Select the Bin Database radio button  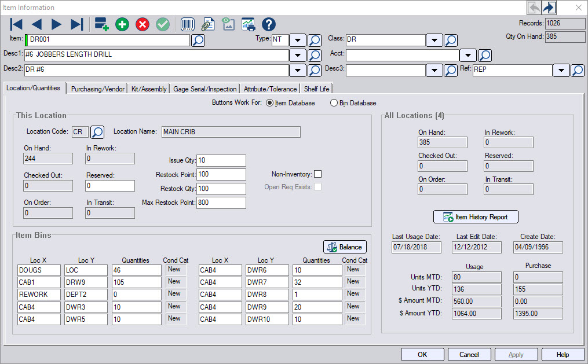(x=334, y=103)
